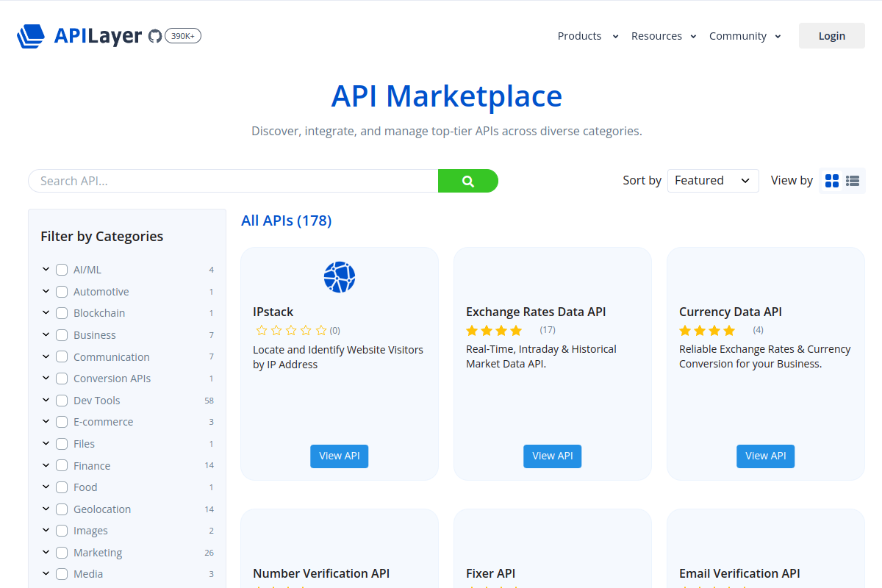Check the Images category checkbox

coord(62,531)
